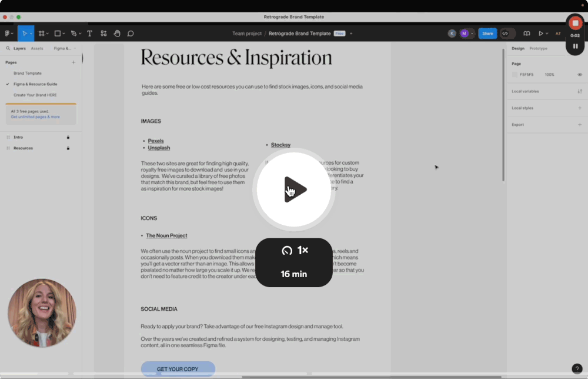Click the lock icon on Intro layer
The image size is (588, 379).
pos(68,137)
